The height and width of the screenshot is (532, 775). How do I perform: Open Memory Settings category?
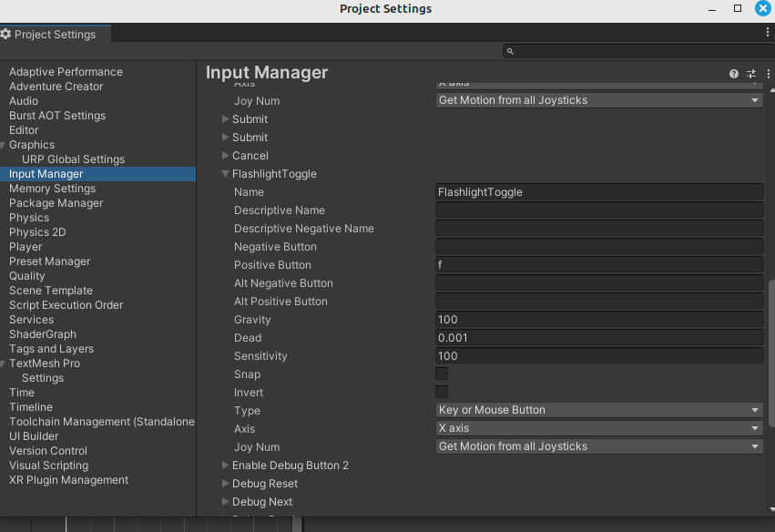pyautogui.click(x=53, y=189)
